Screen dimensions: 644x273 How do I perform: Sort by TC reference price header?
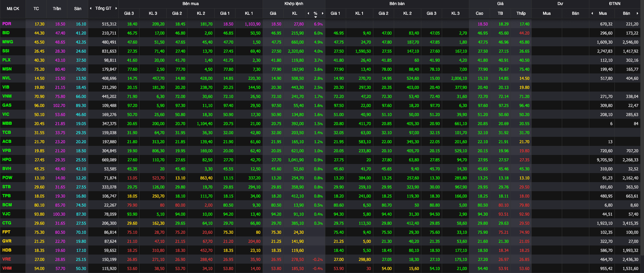tap(36, 9)
